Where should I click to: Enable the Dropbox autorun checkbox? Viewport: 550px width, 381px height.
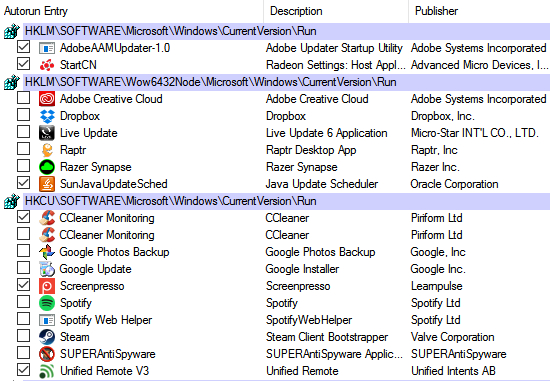(24, 115)
